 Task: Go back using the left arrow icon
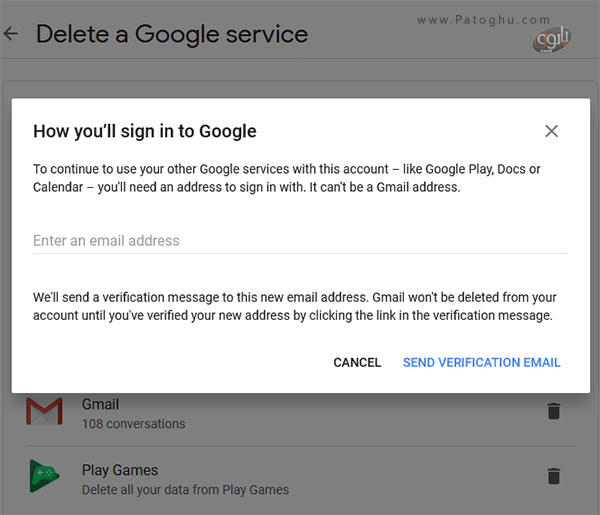point(11,34)
